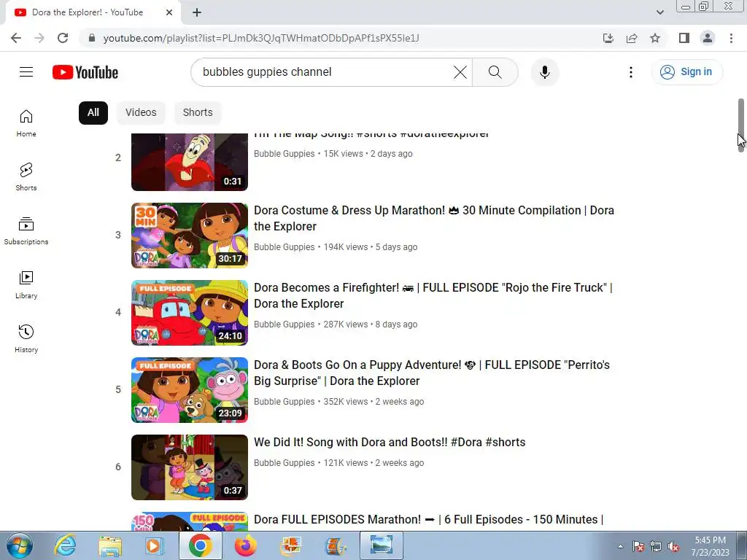The height and width of the screenshot is (560, 747).
Task: Select the Videos filter chip
Action: [141, 112]
